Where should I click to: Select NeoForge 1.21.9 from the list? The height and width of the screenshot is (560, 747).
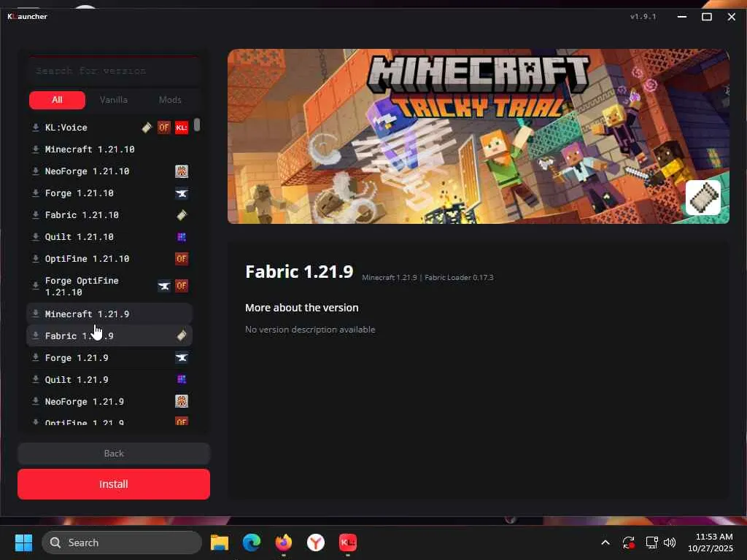click(110, 402)
